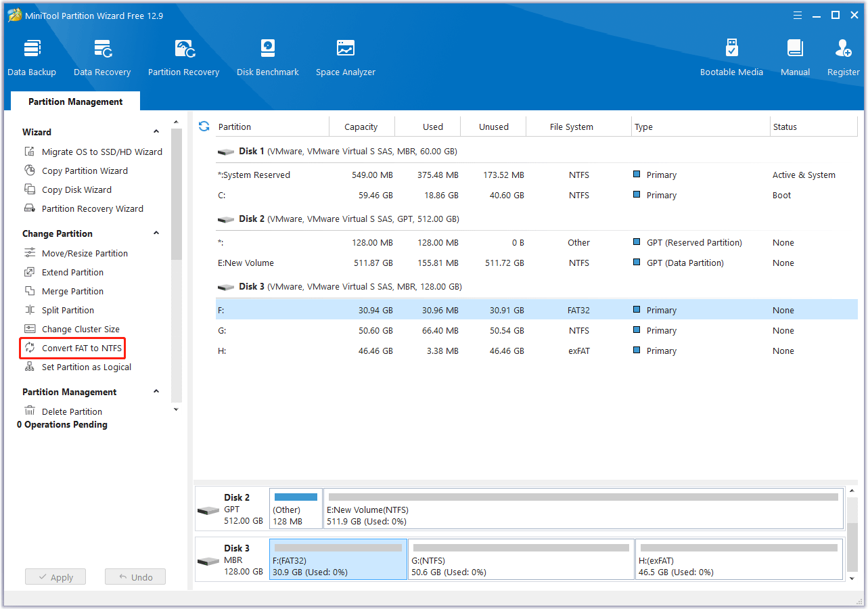Open the Manual

click(x=795, y=58)
